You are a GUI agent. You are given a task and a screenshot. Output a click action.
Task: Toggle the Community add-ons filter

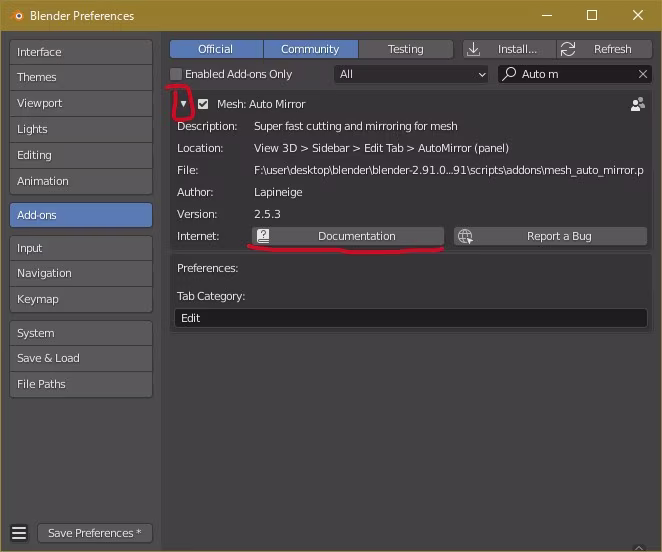coord(310,49)
